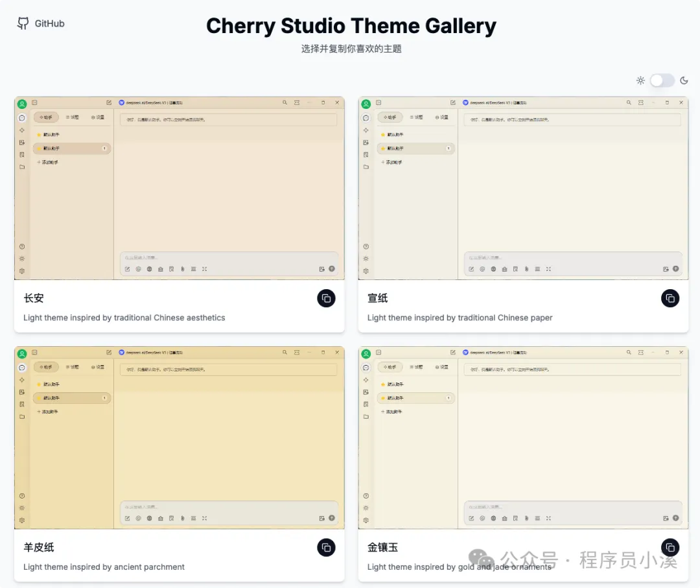Click the green avatar icon in 金镶玉 preview
This screenshot has height=588, width=700.
click(366, 354)
